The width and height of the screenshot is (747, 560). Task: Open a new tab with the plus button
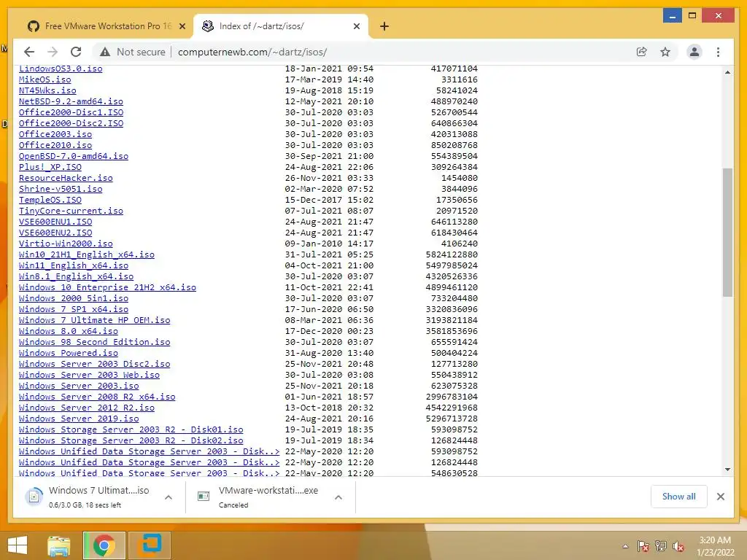384,26
